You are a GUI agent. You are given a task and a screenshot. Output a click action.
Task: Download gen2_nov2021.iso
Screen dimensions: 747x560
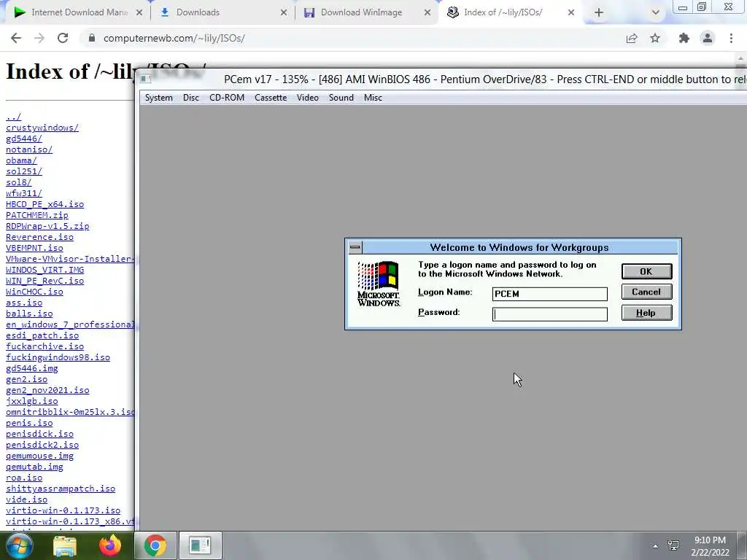47,391
